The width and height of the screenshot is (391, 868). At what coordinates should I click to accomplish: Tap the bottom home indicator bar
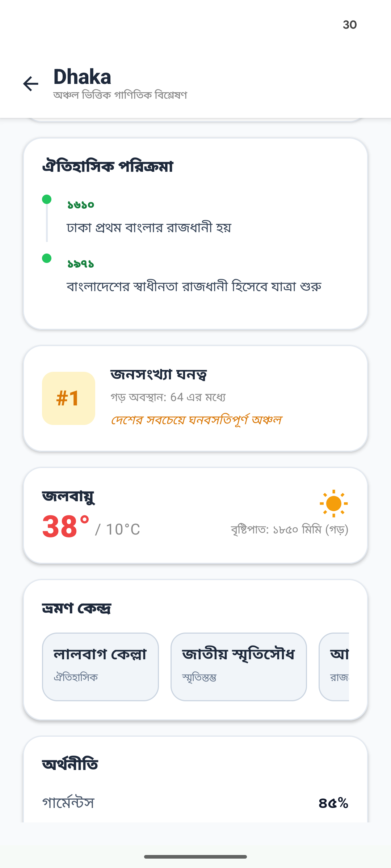tap(195, 856)
